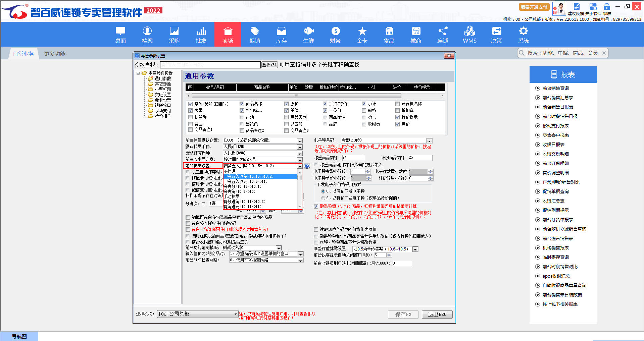The image size is (644, 341).
Task: Open the 促销 promotion module
Action: (254, 35)
